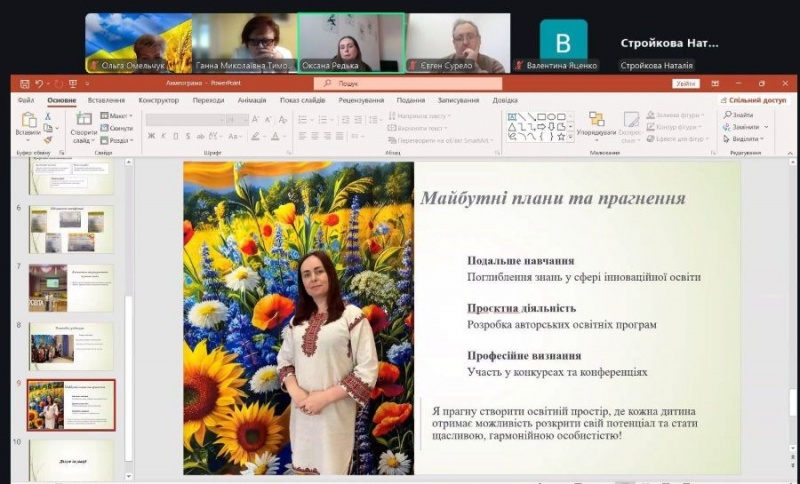The image size is (800, 484).
Task: Expand the Replace (Замінити) dropdown arrow
Action: 765,127
